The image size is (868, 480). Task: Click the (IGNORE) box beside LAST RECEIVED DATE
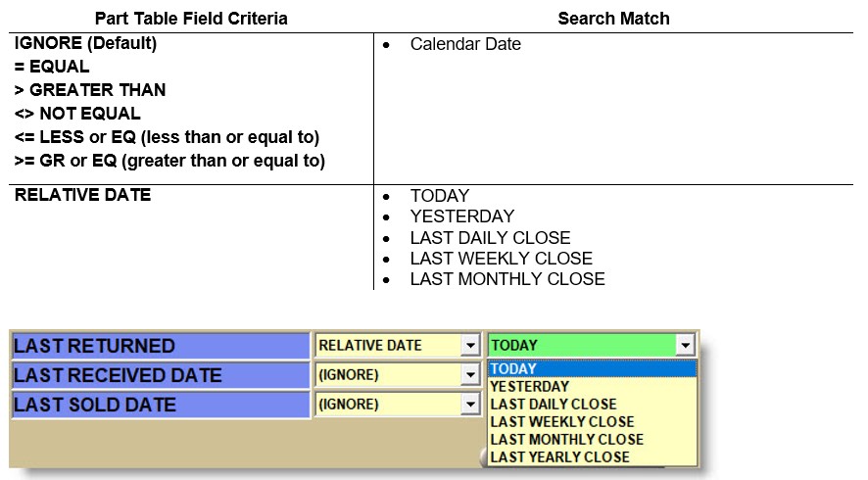(388, 375)
